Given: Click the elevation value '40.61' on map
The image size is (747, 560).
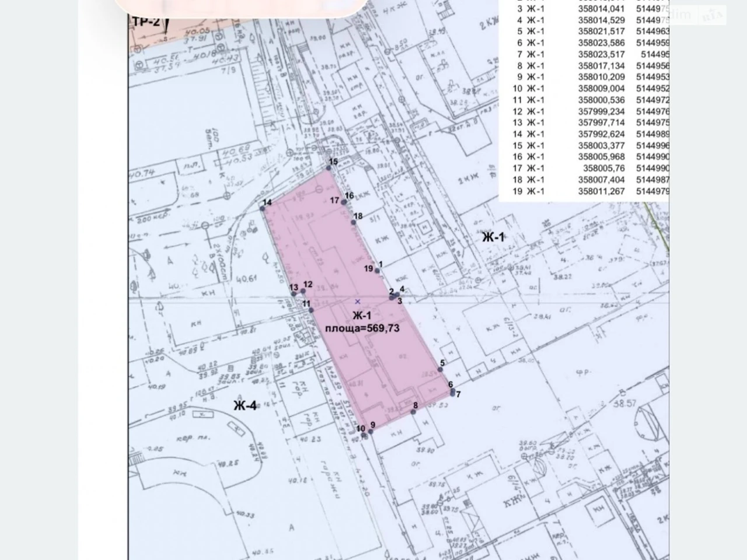Looking at the screenshot, I should [x=246, y=279].
